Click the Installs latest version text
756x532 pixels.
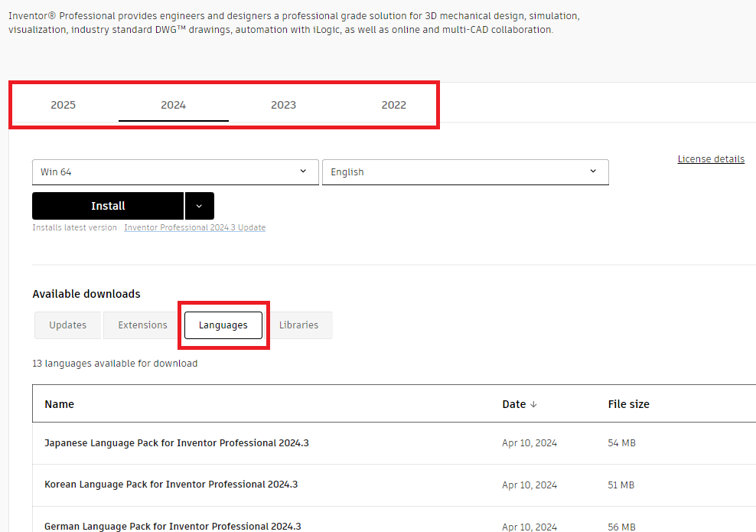tap(75, 227)
